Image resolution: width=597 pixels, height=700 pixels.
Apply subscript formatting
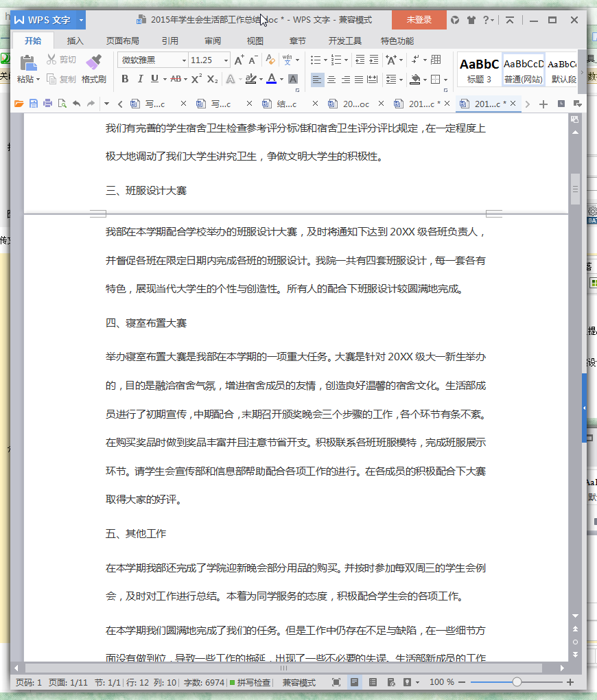tap(213, 79)
